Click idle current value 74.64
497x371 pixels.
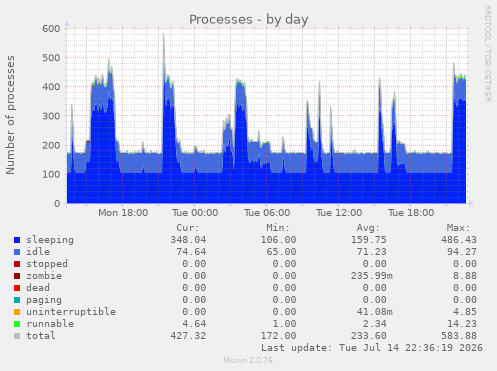click(191, 252)
